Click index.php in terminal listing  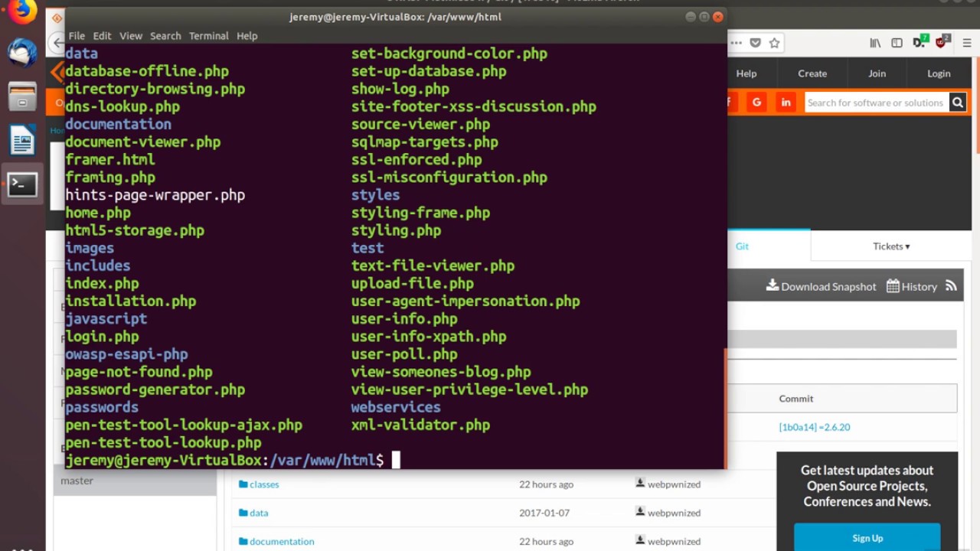tap(102, 283)
